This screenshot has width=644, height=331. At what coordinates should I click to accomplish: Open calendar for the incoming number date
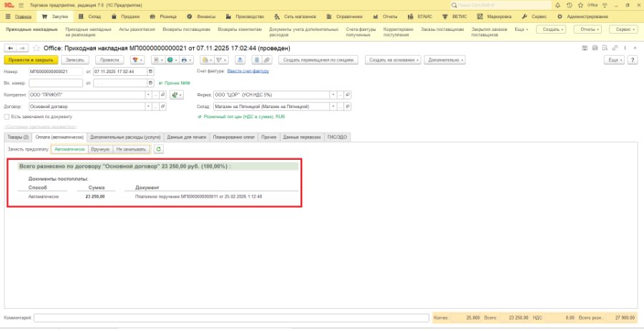(x=151, y=82)
